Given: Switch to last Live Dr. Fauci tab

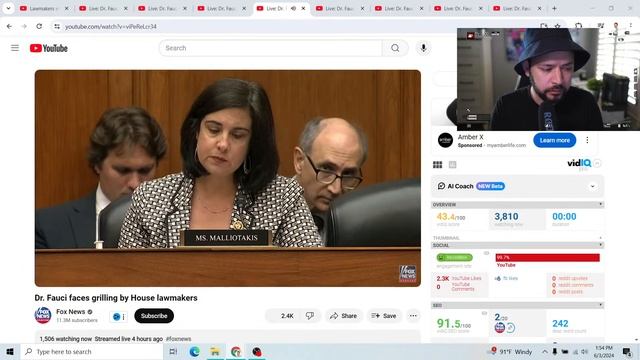Looking at the screenshot, I should tap(517, 8).
